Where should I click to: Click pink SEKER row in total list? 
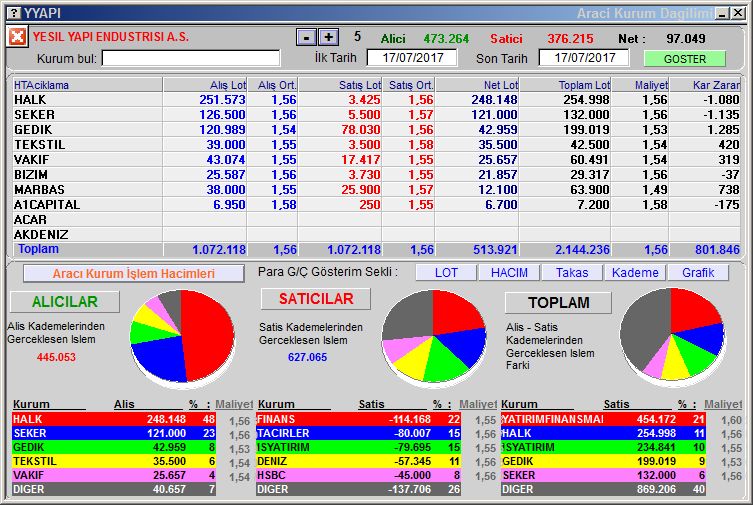tap(603, 475)
